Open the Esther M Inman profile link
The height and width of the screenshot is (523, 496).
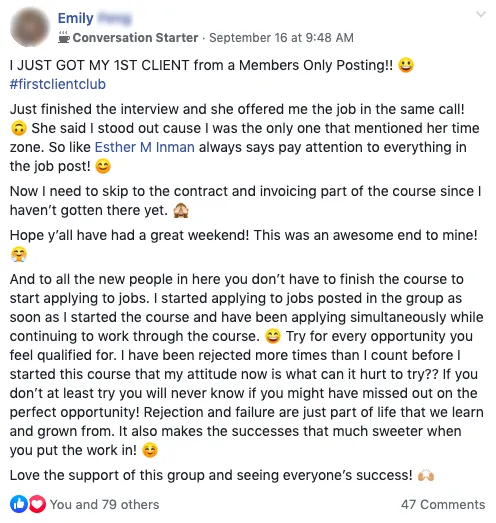pyautogui.click(x=144, y=147)
